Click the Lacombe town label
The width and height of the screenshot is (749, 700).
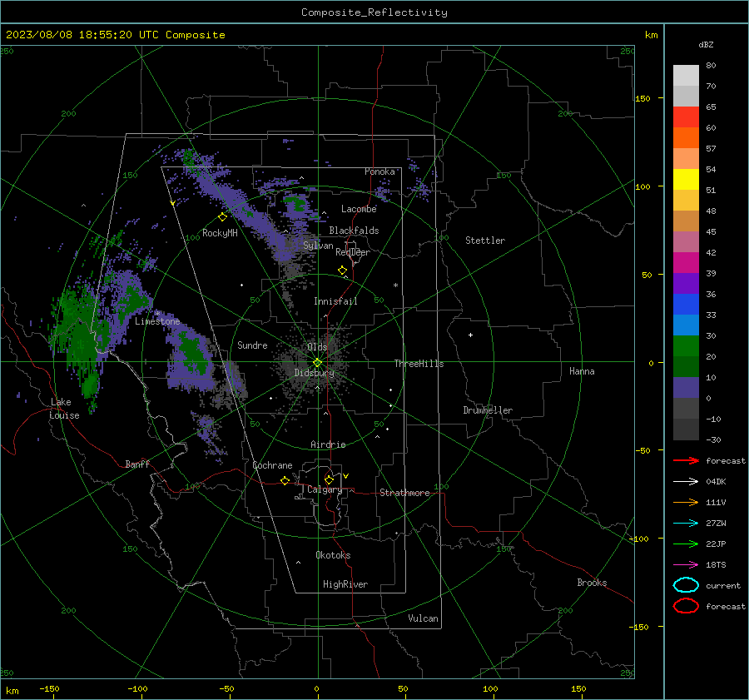coord(359,209)
